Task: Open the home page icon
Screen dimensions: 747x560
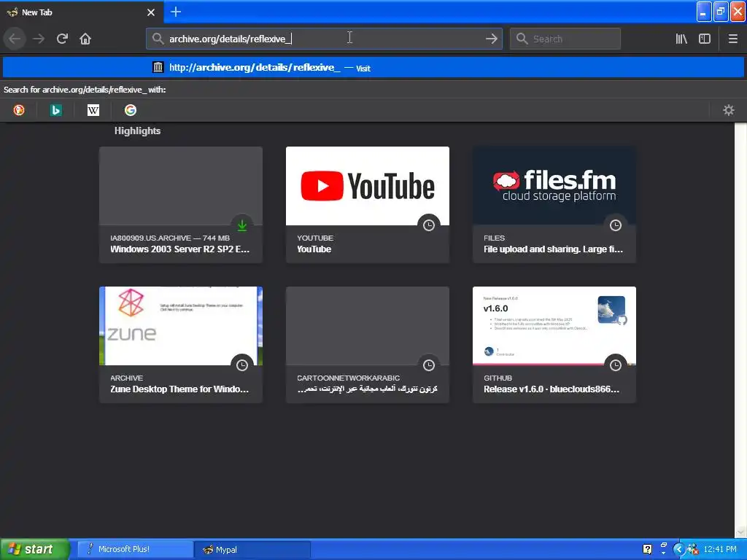Action: point(85,39)
